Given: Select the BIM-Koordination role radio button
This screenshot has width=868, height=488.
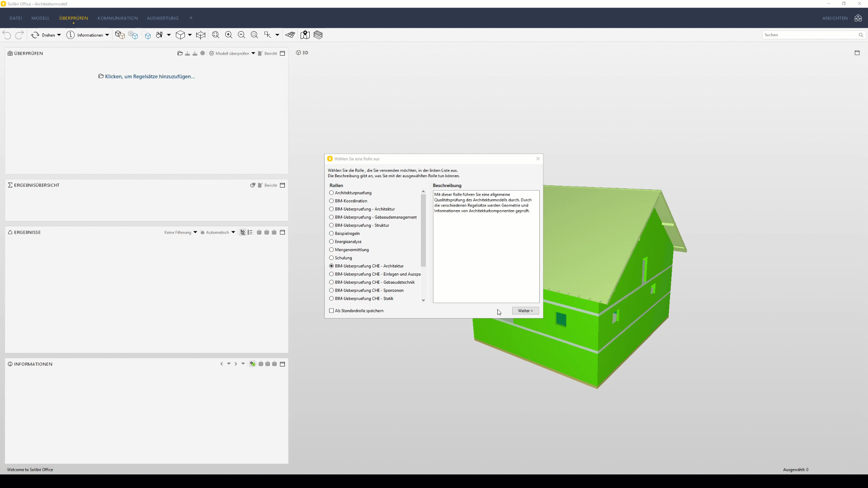Looking at the screenshot, I should (331, 201).
